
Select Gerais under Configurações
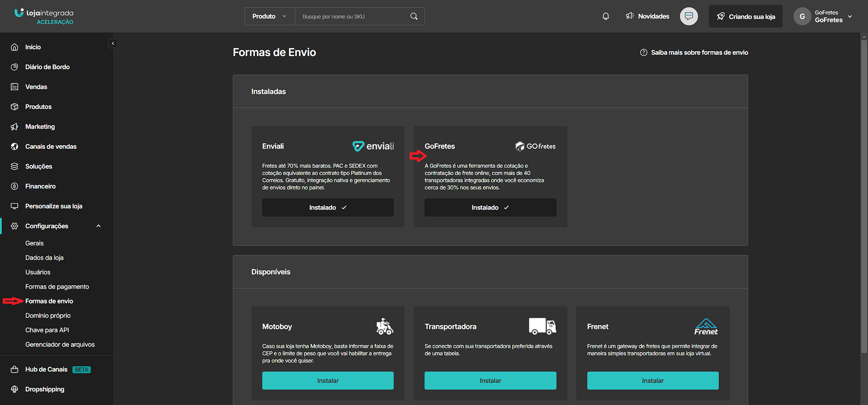click(34, 243)
